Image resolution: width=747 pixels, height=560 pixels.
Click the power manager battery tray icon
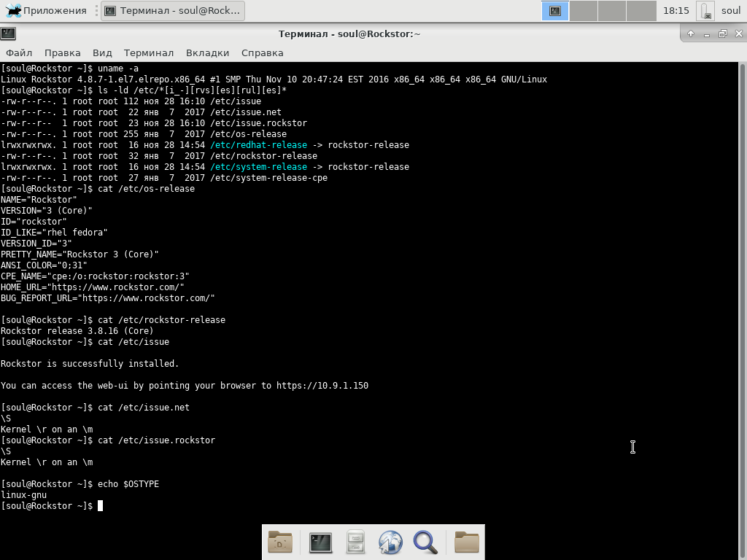[705, 11]
